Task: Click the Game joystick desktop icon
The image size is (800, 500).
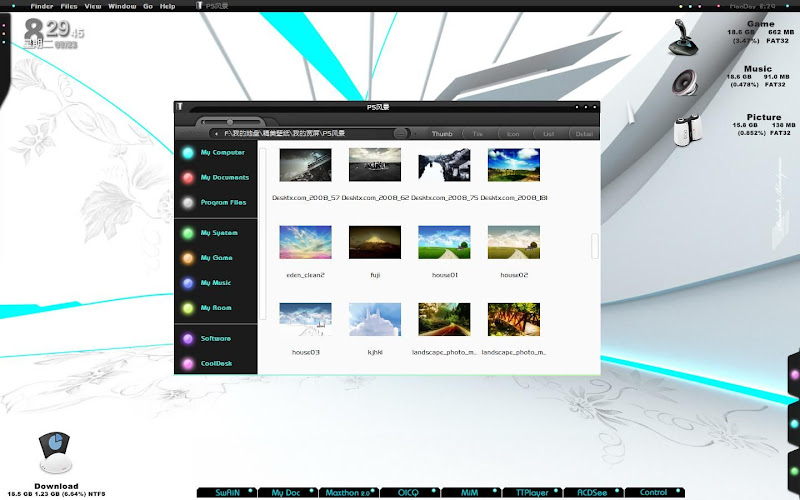Action: (683, 37)
